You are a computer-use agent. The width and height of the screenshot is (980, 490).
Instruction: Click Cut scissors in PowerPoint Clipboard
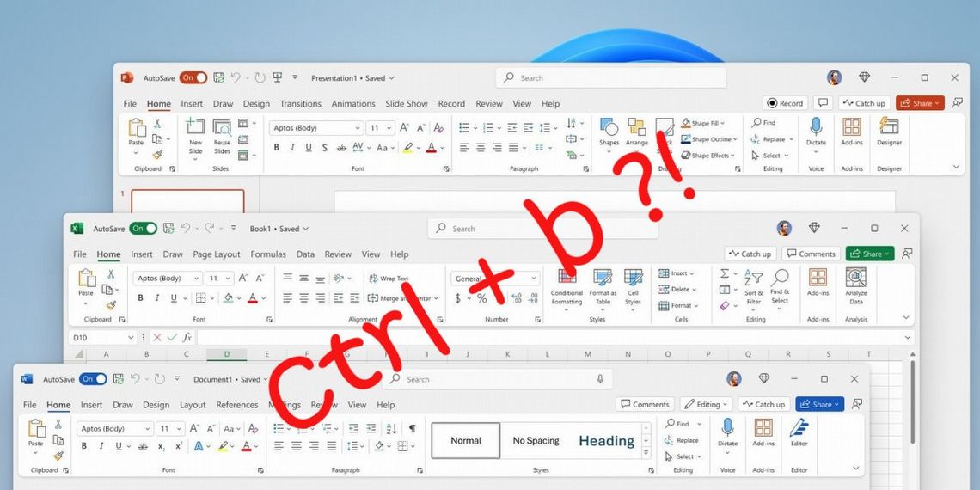point(157,124)
